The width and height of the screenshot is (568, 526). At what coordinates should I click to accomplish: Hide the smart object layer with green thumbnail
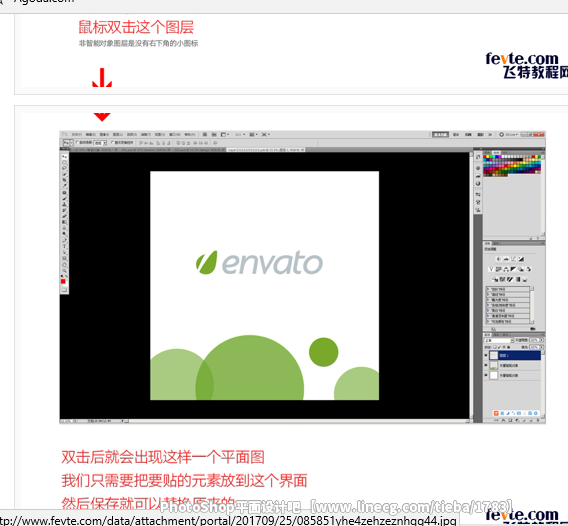point(486,365)
